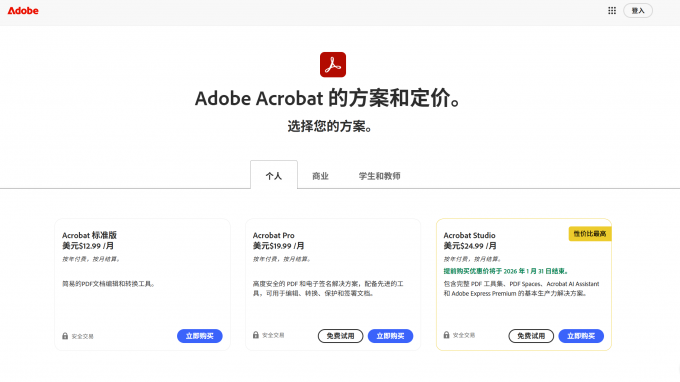This screenshot has width=680, height=382.
Task: Click the 登入 sign-in button
Action: point(638,10)
